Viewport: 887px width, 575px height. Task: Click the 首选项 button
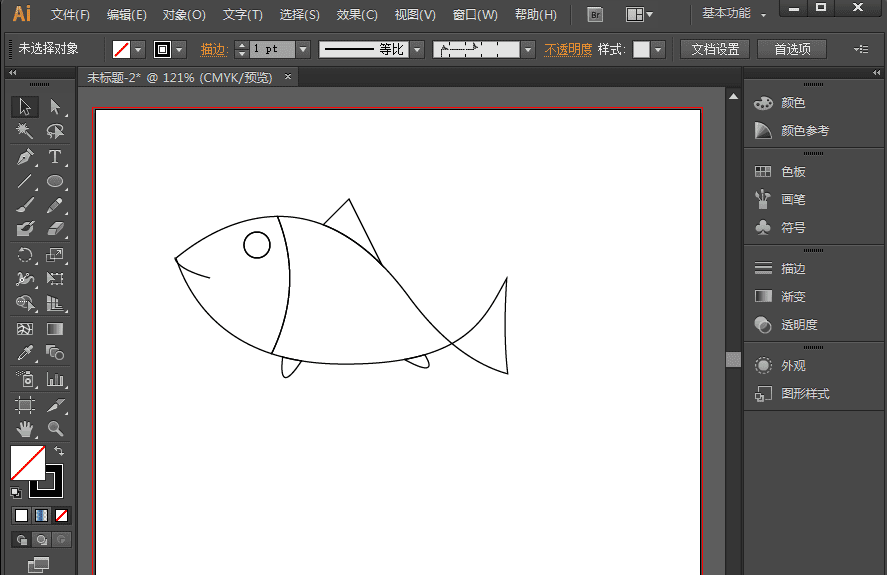click(792, 49)
